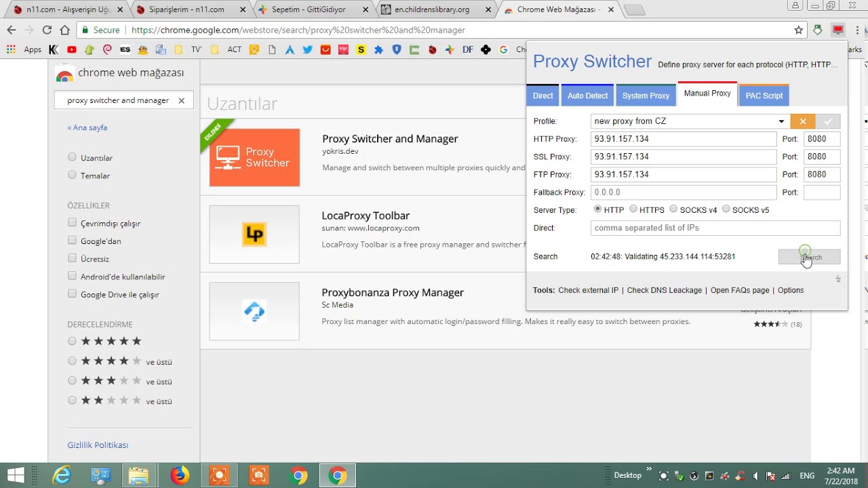Viewport: 868px width, 488px height.
Task: Click the Search proxy button
Action: pos(809,257)
